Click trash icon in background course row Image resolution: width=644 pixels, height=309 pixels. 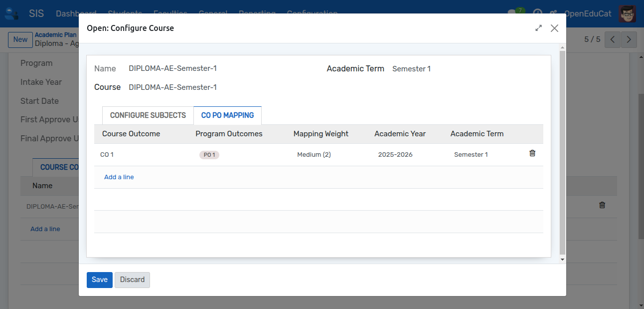602,205
